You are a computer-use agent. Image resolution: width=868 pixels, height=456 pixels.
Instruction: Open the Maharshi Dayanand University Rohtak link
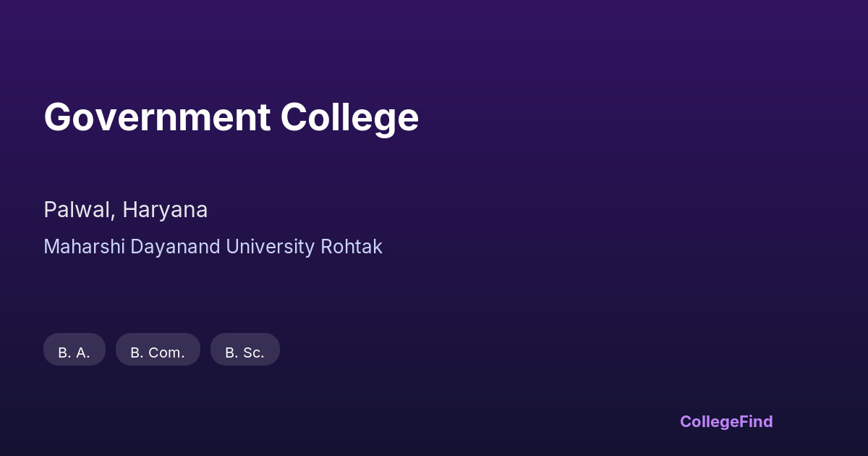click(213, 247)
